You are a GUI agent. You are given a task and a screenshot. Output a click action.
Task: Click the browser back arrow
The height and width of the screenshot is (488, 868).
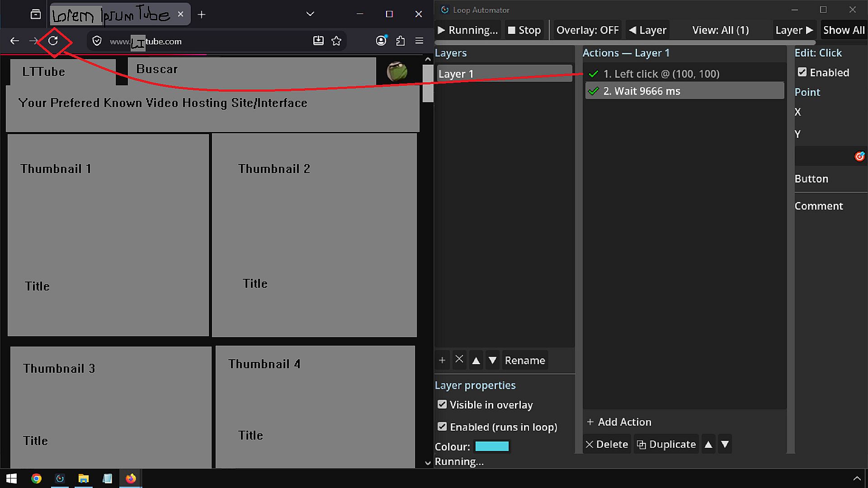pyautogui.click(x=14, y=41)
